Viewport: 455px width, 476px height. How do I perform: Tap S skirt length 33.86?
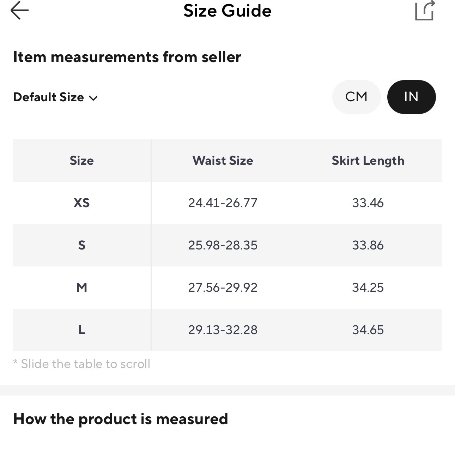[x=368, y=245]
